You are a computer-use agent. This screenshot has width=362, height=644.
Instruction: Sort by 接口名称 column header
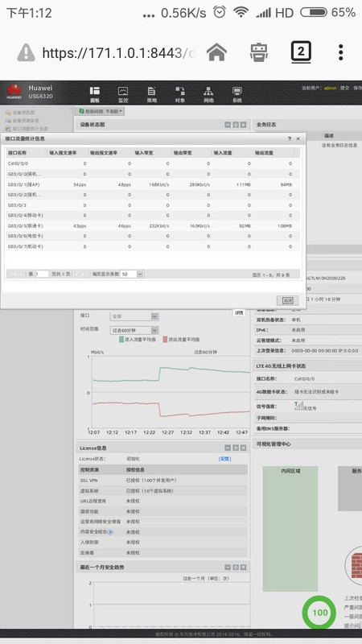(x=26, y=153)
